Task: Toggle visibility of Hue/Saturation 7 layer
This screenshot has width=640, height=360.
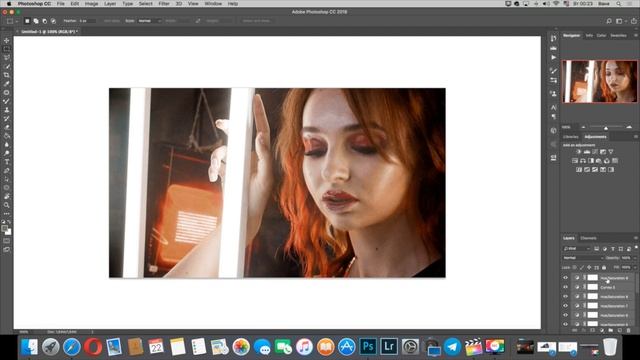Action: point(565,306)
